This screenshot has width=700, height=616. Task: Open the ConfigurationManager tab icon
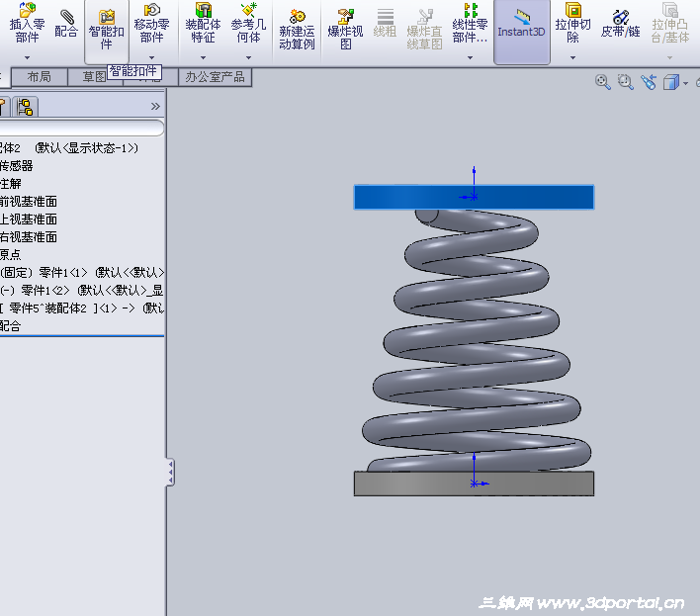pyautogui.click(x=25, y=107)
